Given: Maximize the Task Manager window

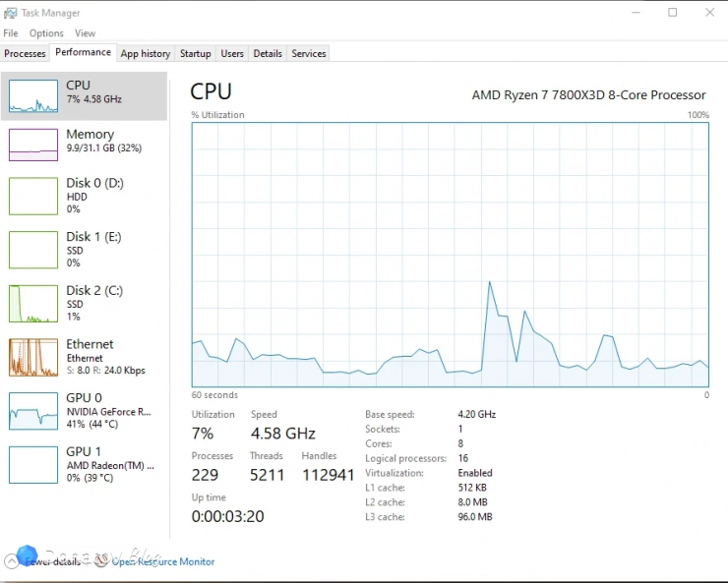Looking at the screenshot, I should click(672, 13).
